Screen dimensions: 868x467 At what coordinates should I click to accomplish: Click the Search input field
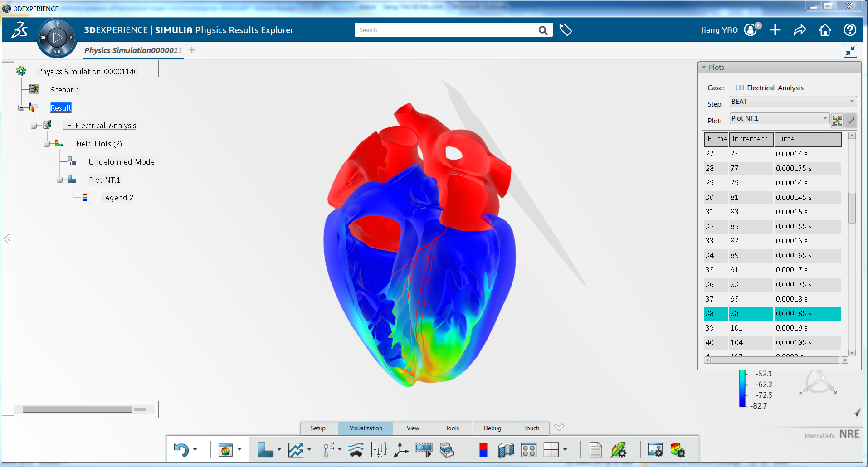point(447,30)
